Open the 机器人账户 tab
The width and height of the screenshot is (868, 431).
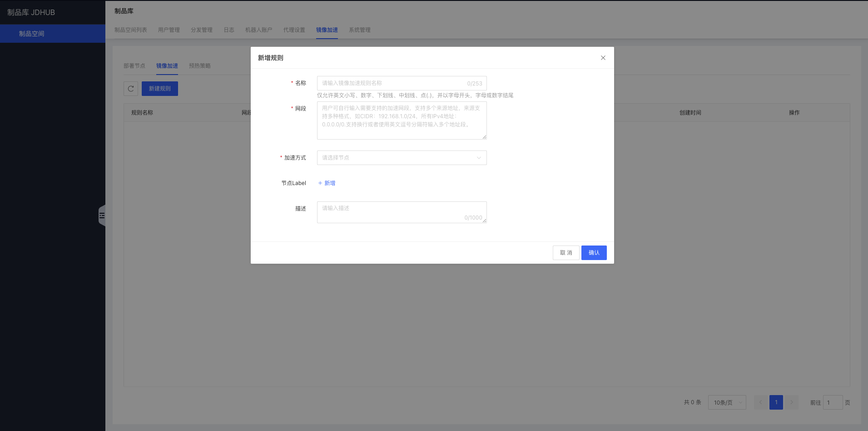pos(259,30)
